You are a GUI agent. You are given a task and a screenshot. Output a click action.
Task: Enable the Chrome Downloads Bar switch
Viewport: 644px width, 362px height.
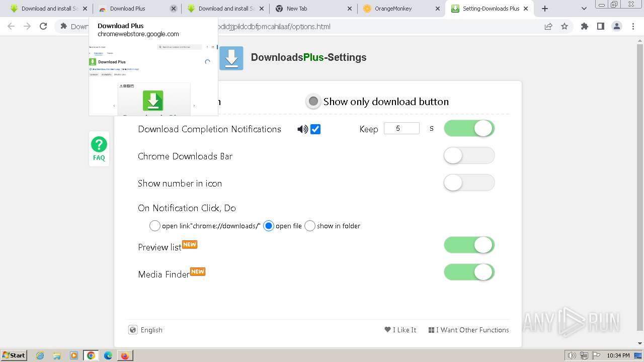(x=469, y=156)
